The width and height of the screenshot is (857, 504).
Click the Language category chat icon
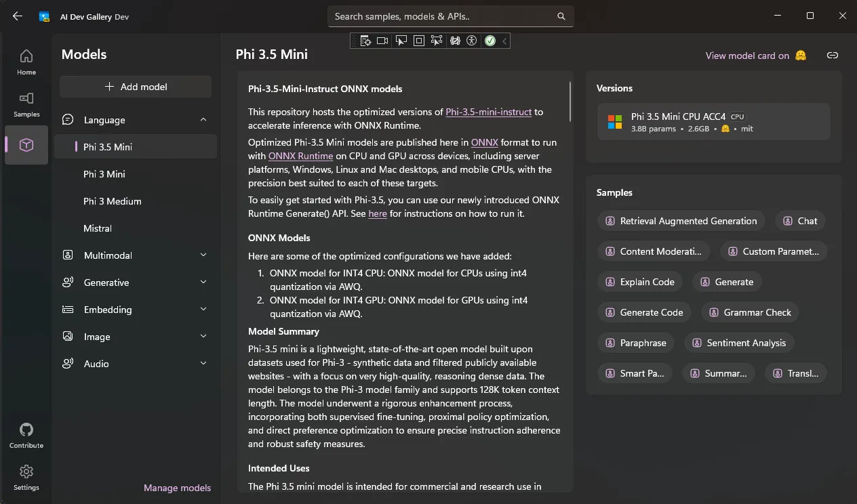[x=68, y=120]
